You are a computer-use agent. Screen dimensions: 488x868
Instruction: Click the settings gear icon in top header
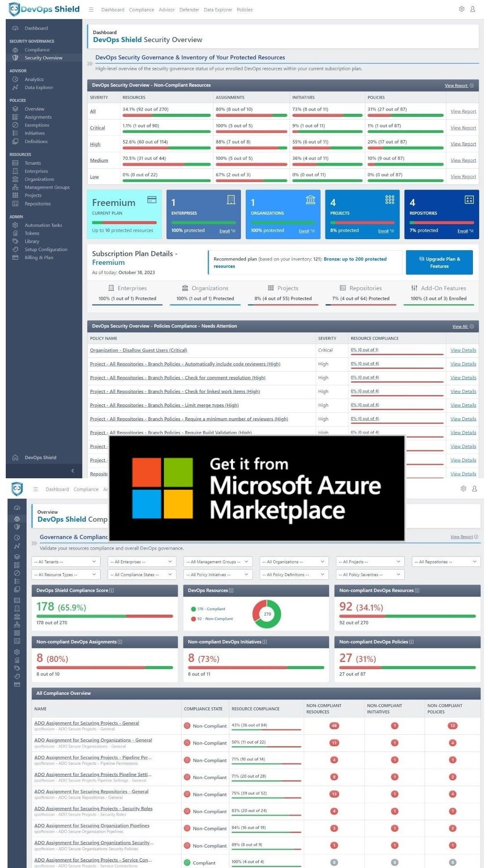coord(461,9)
